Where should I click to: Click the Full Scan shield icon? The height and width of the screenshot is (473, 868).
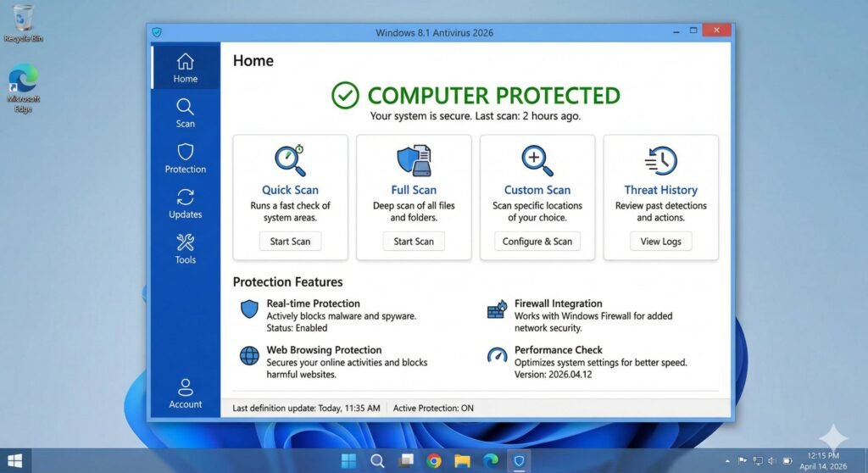click(x=414, y=160)
